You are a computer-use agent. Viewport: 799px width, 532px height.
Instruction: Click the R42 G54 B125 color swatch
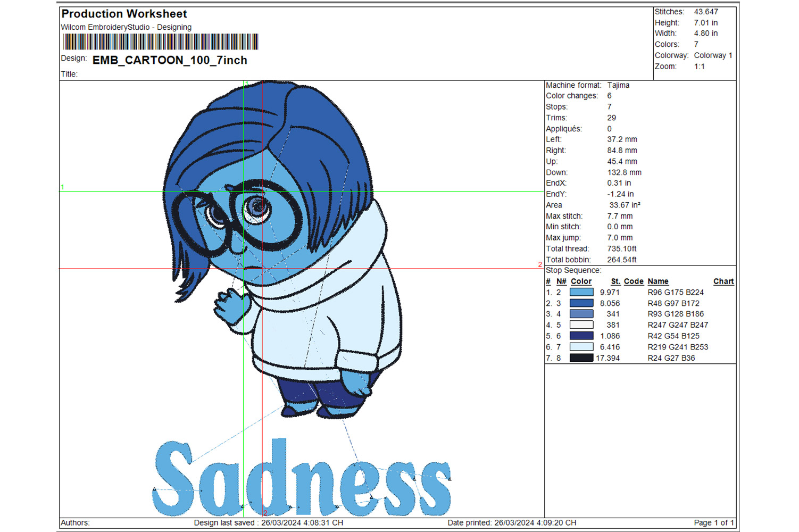click(x=581, y=336)
